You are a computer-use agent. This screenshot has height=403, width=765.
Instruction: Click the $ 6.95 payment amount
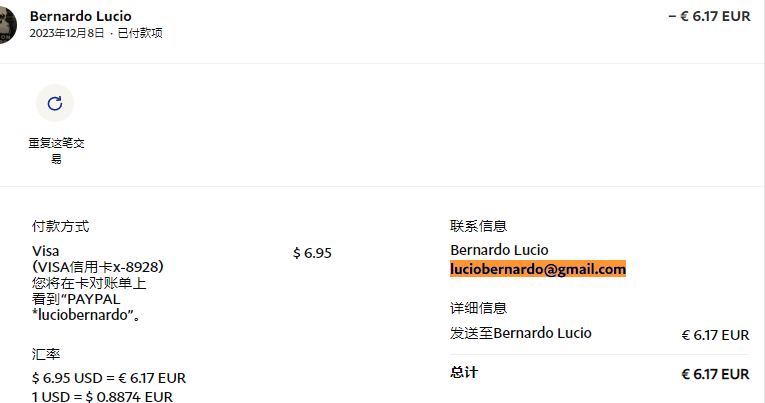click(312, 253)
